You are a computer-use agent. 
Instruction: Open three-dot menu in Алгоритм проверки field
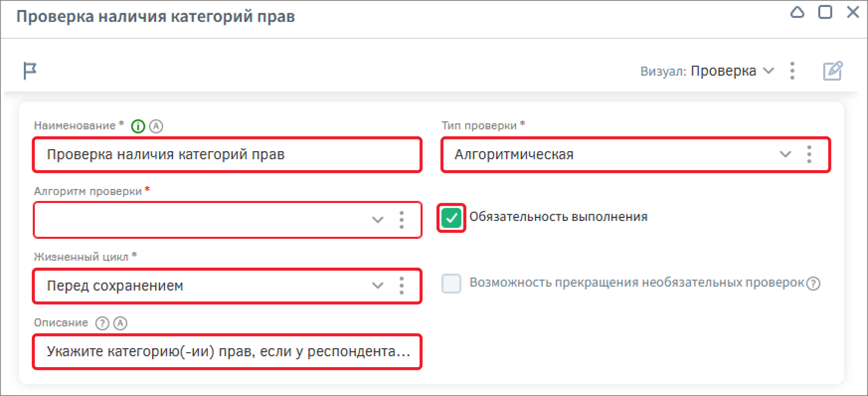pos(402,220)
